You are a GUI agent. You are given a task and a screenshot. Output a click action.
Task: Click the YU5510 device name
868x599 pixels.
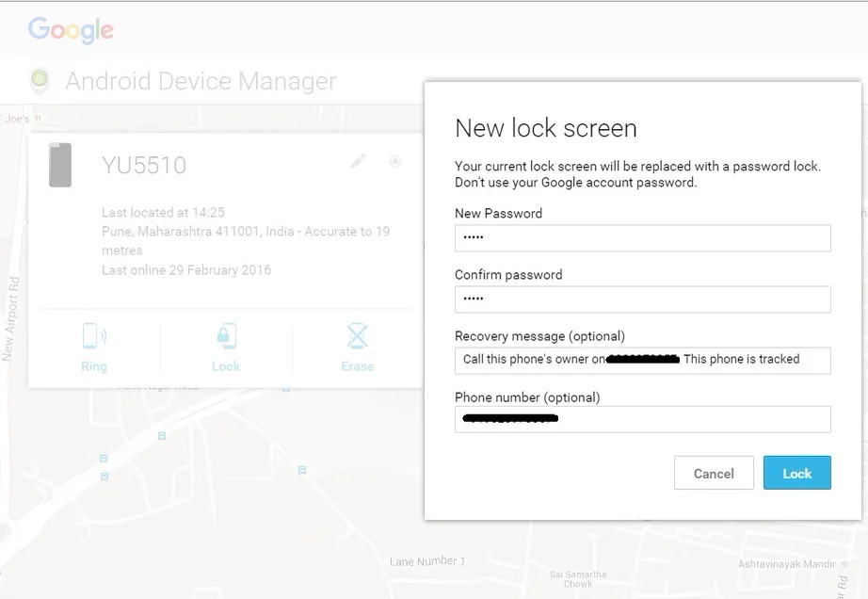(144, 165)
